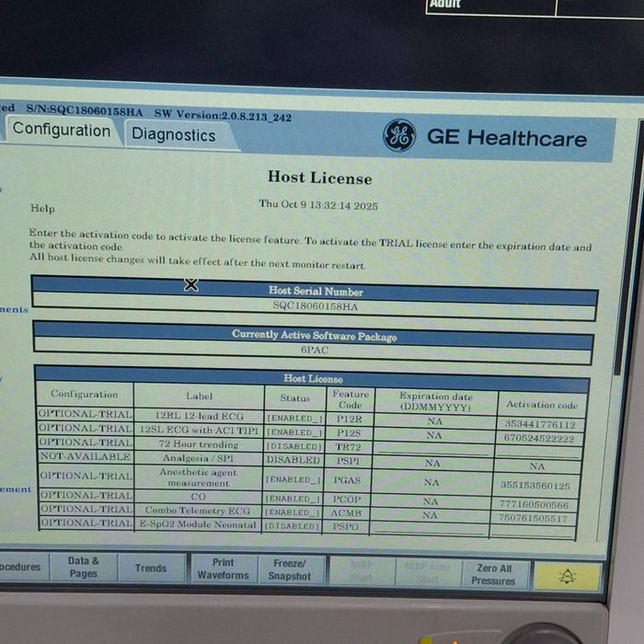Image resolution: width=644 pixels, height=644 pixels.
Task: Select activation code 670524522222
Action: pos(539,438)
